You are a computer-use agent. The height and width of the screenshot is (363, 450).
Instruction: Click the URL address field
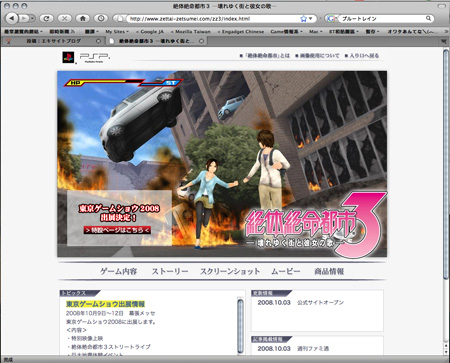click(213, 19)
